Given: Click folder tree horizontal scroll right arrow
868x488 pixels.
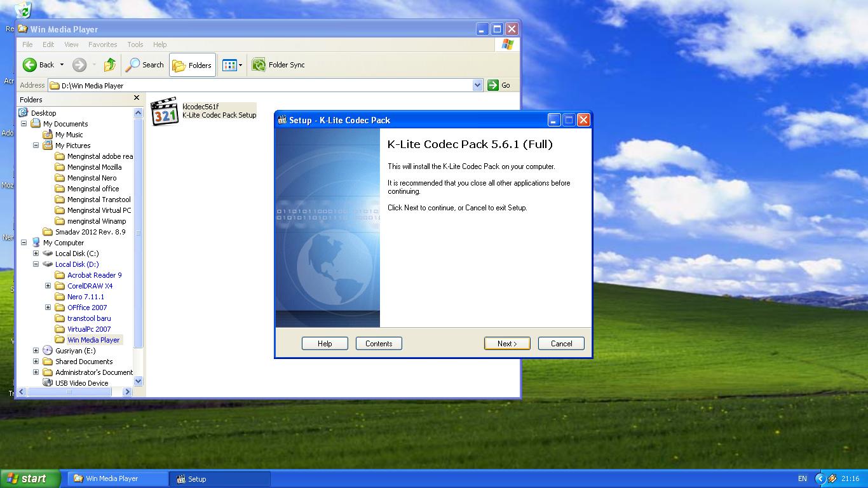Looking at the screenshot, I should [x=127, y=392].
